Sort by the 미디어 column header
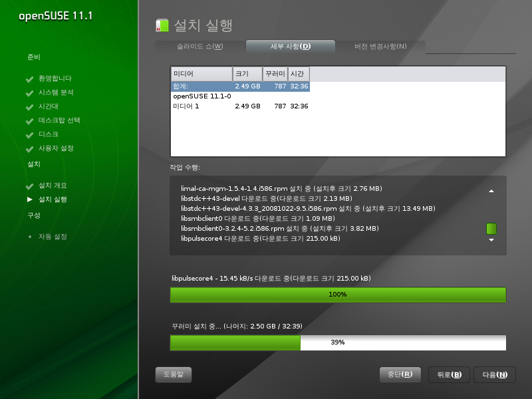Image resolution: width=532 pixels, height=399 pixels. [x=201, y=74]
